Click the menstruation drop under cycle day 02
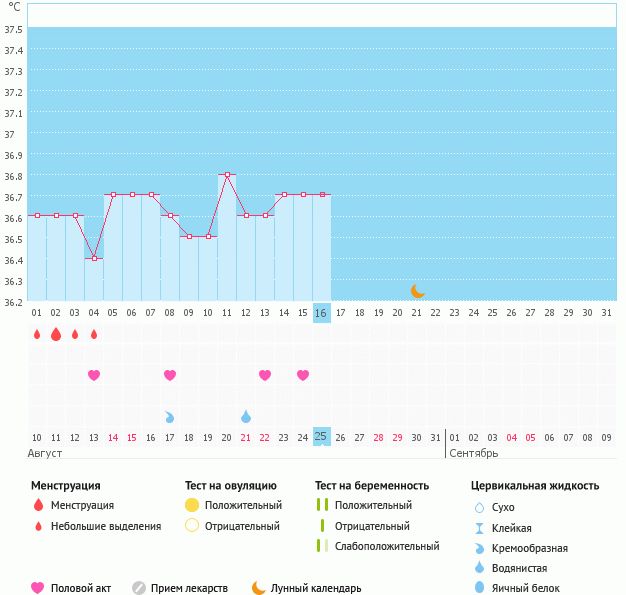Viewport: 626px width, 595px height. 56,334
